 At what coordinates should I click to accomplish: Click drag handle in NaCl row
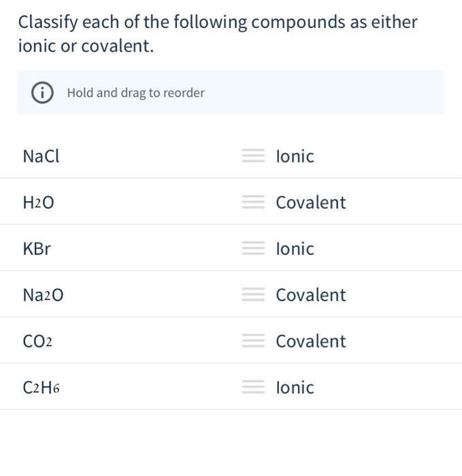[253, 156]
